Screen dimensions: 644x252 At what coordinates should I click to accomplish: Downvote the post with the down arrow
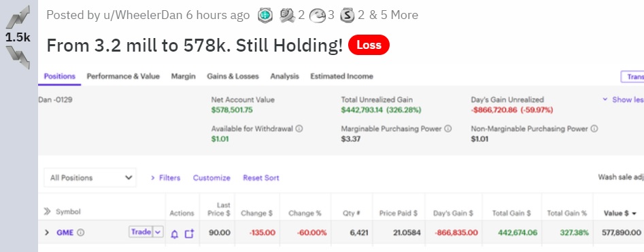tap(18, 57)
